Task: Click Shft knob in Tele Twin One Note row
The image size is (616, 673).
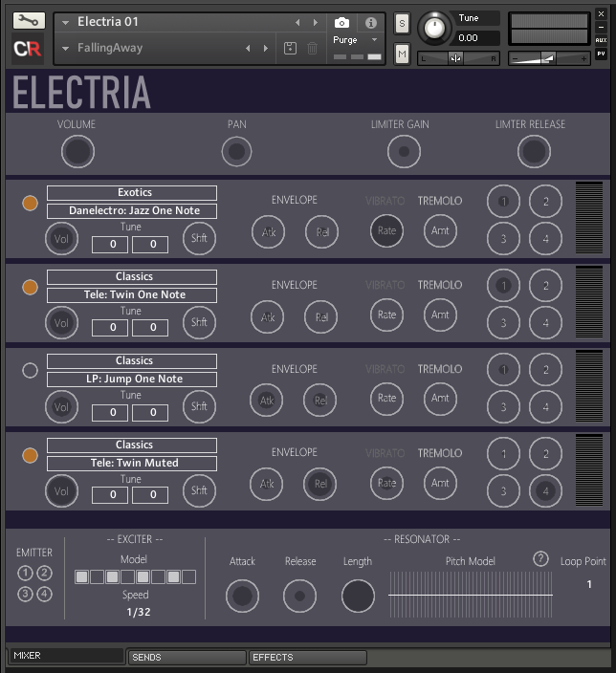Action: tap(199, 322)
